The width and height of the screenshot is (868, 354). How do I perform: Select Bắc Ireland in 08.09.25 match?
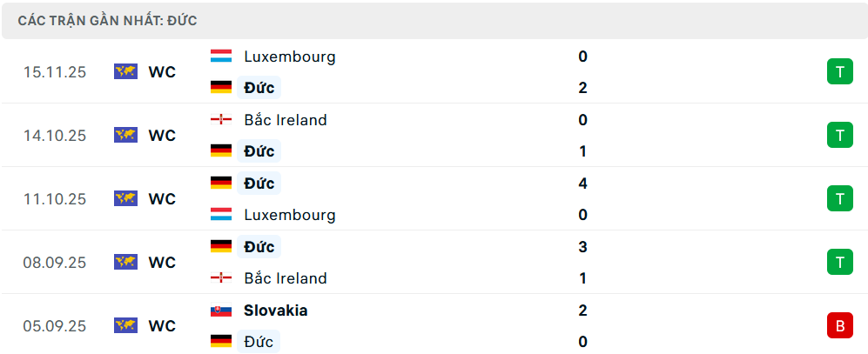pos(285,278)
